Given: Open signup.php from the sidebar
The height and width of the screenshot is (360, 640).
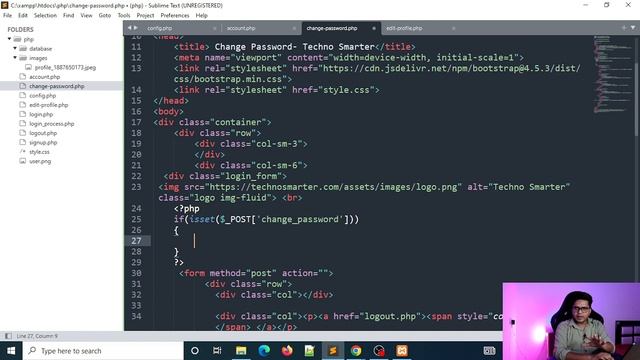Looking at the screenshot, I should click(43, 142).
